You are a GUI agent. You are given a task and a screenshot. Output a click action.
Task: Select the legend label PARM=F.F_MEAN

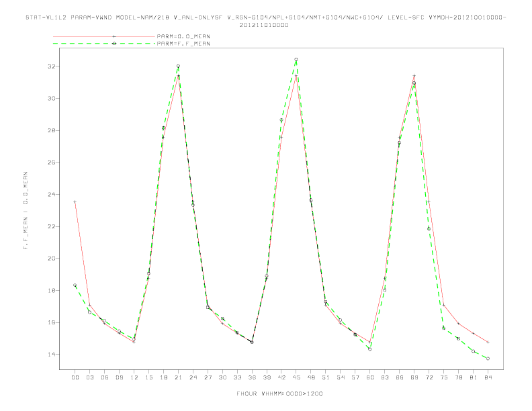[x=183, y=44]
